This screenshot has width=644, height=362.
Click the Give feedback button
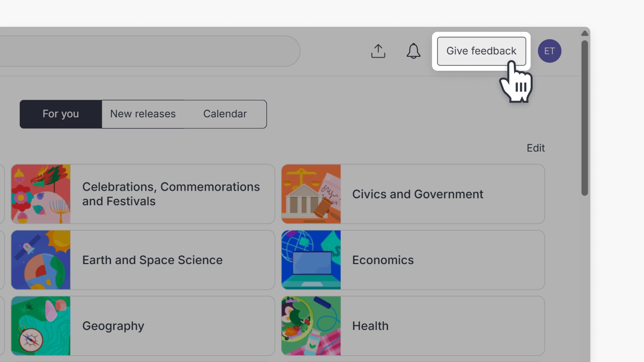481,51
